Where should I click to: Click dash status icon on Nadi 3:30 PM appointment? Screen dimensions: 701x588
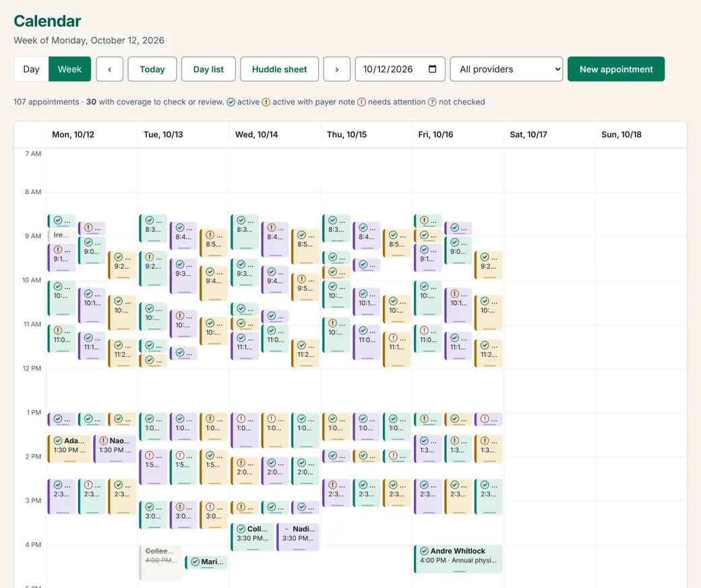pos(286,529)
